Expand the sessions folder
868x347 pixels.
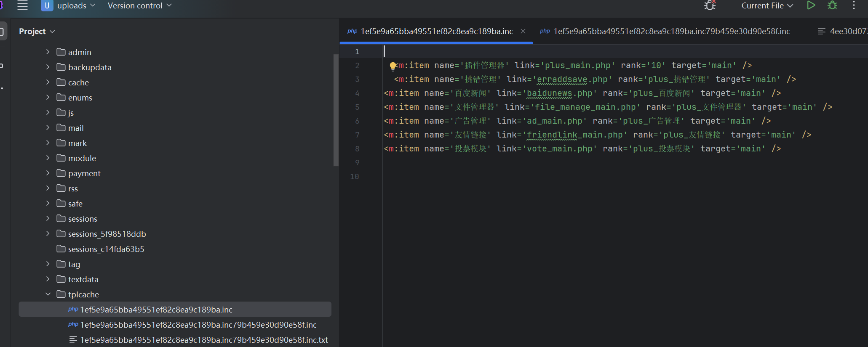(x=48, y=218)
